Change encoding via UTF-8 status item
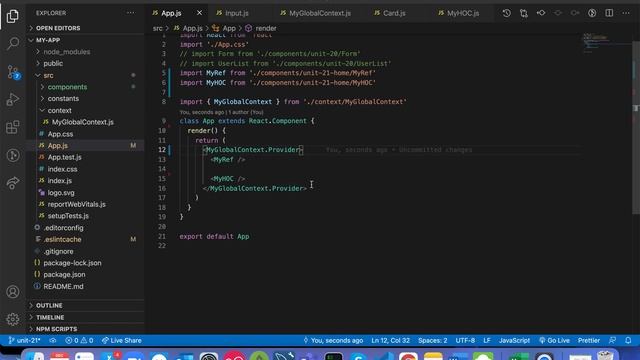 pos(465,340)
